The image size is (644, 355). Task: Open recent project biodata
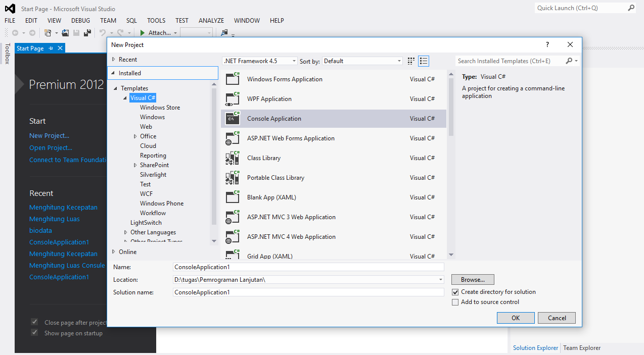coord(40,231)
